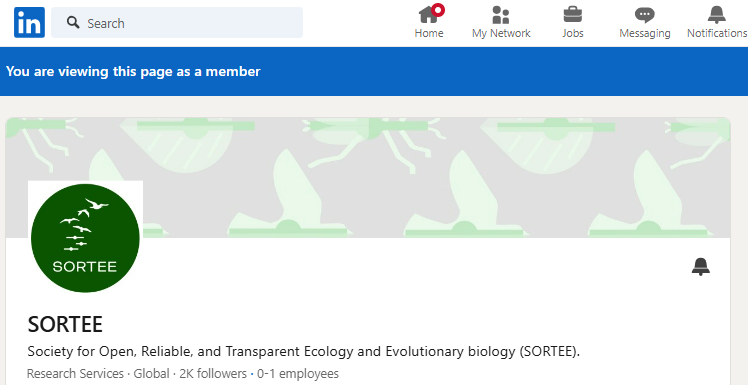The height and width of the screenshot is (385, 748).
Task: Toggle SORTEE page post alerts bell
Action: coord(701,267)
